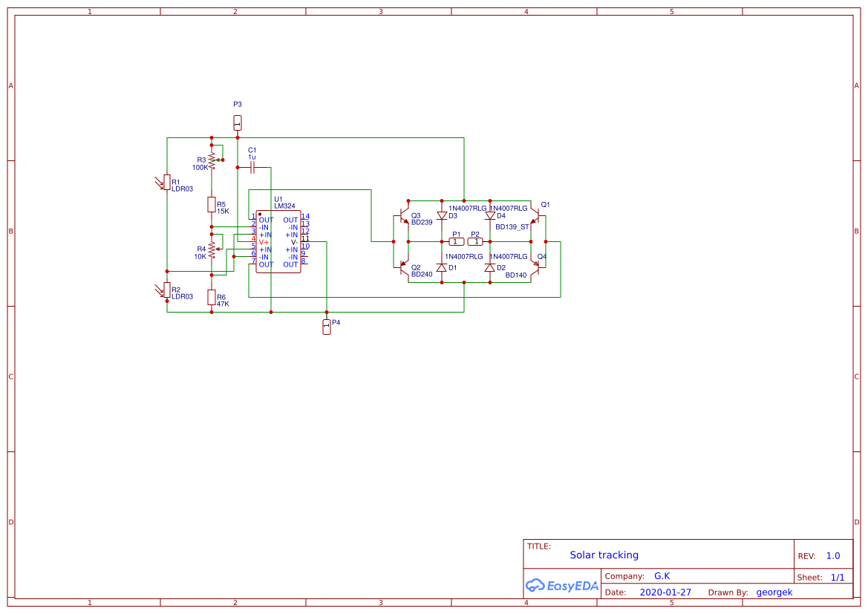Click the potentiometer R4 10K symbol

point(213,251)
